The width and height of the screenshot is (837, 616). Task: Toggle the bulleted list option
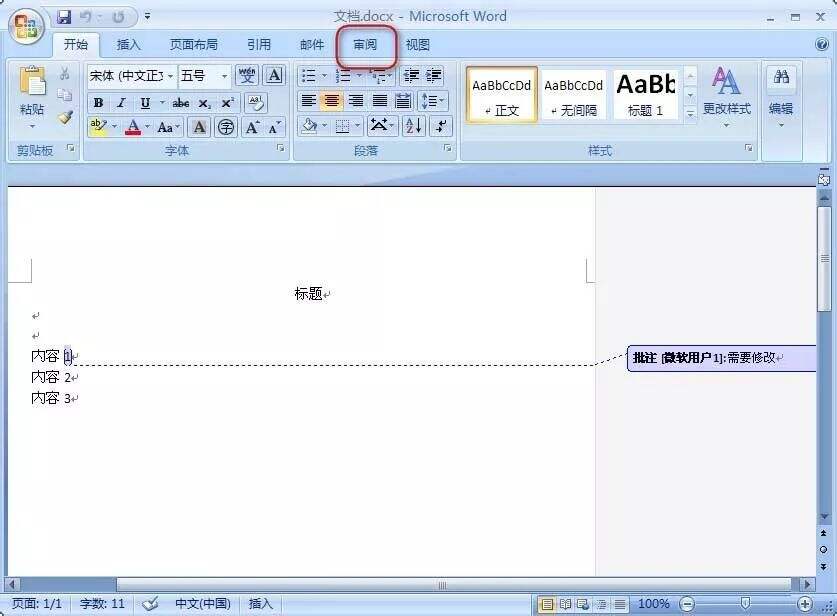coord(307,75)
